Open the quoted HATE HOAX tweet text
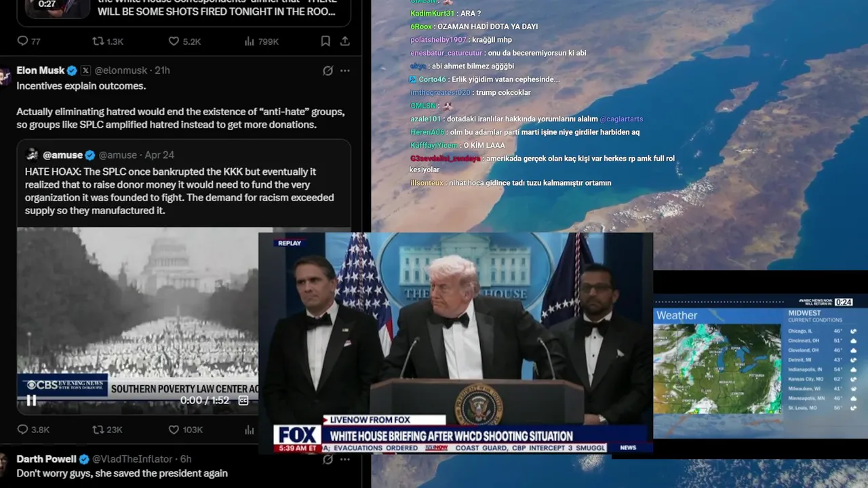Image resolution: width=868 pixels, height=488 pixels. coord(180,191)
